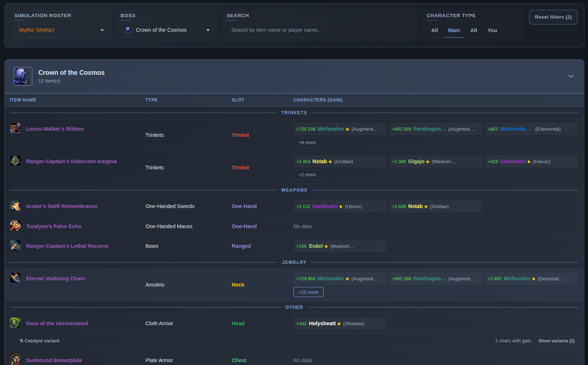Expand +2 more for Iridescent Insignia

point(307,175)
